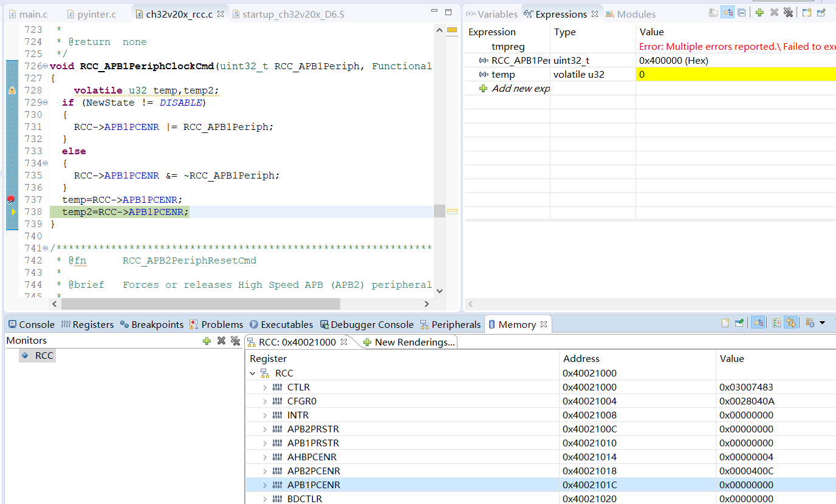
Task: Click New Memory View icon
Action: [725, 323]
